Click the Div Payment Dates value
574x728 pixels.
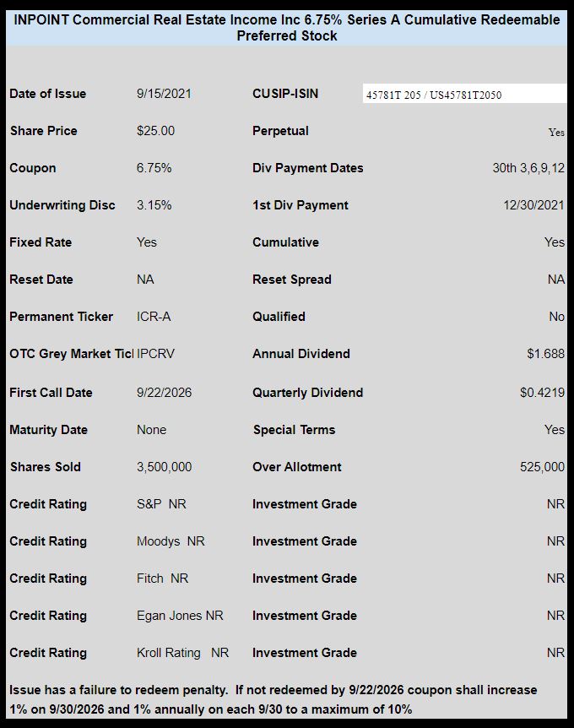pos(528,168)
